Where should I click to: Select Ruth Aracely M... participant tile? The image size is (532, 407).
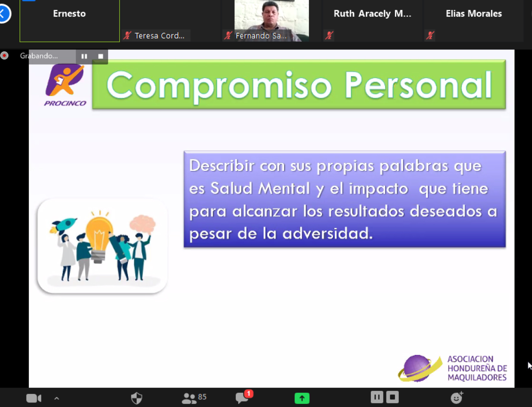pos(372,21)
